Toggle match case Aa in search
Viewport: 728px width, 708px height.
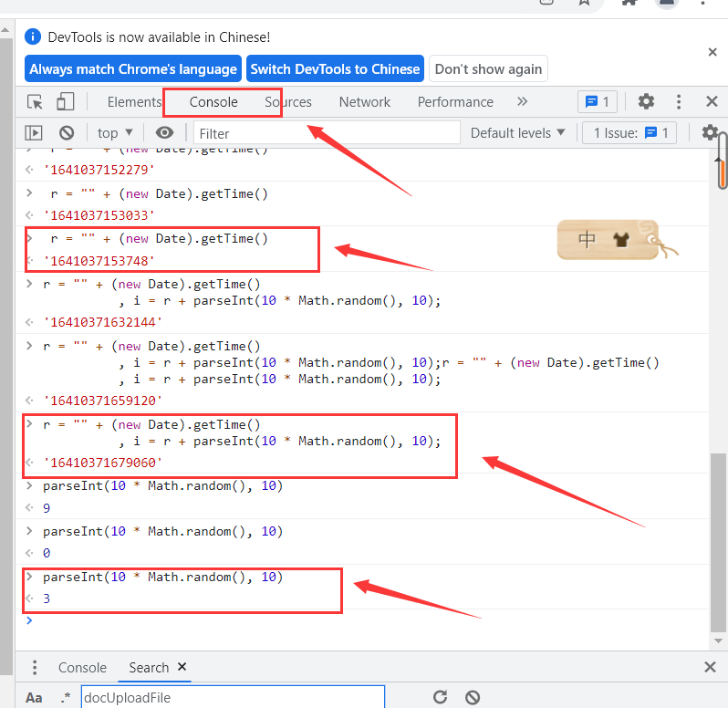tap(34, 698)
